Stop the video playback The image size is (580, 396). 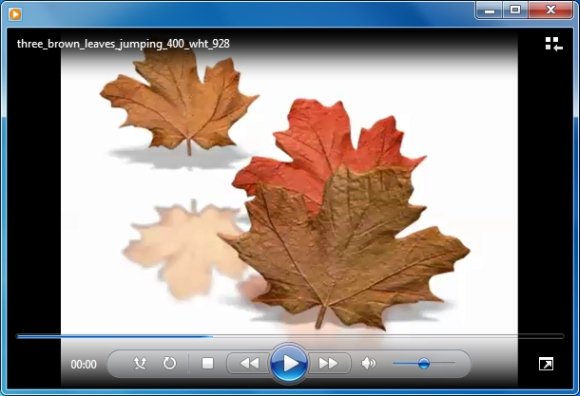208,363
